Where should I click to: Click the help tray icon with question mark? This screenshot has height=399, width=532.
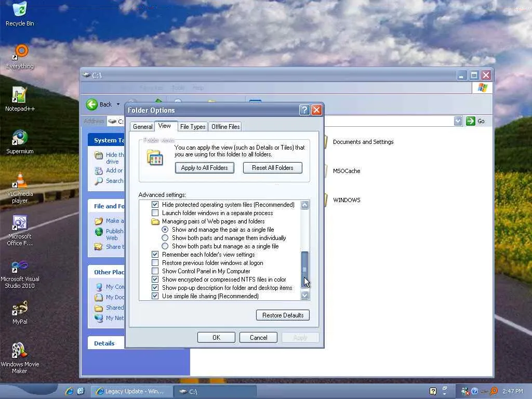[x=433, y=391]
